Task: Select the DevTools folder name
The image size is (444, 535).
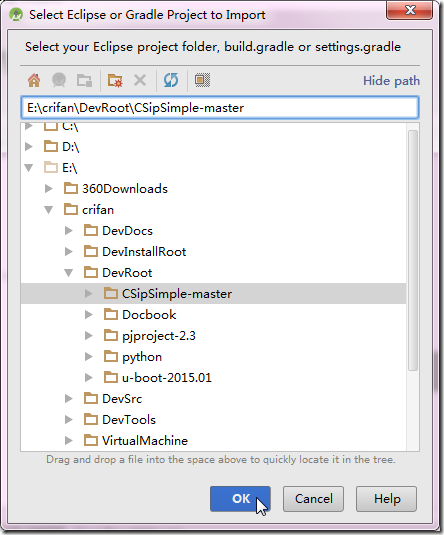Action: [129, 420]
